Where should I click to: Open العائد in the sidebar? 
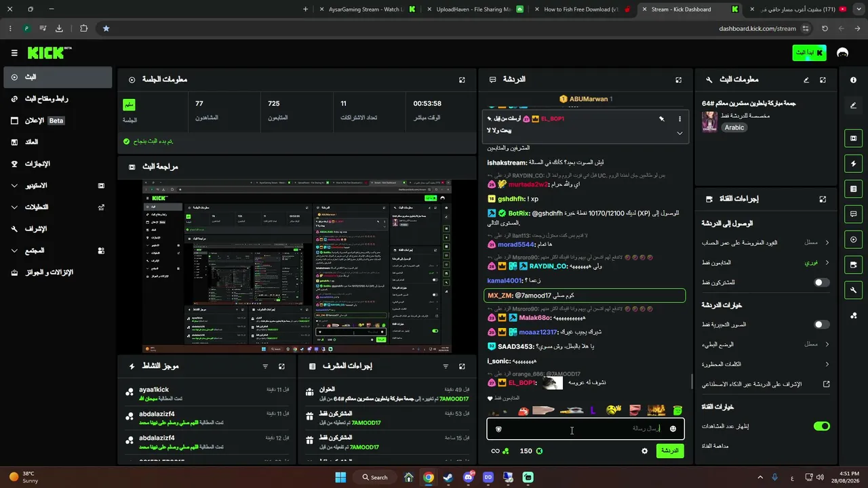[x=58, y=142]
